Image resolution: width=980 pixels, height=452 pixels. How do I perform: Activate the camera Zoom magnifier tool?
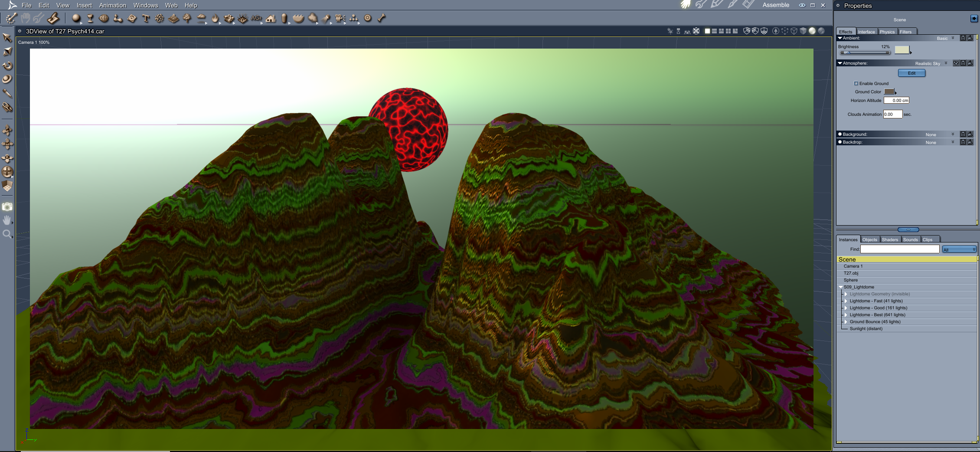7,234
